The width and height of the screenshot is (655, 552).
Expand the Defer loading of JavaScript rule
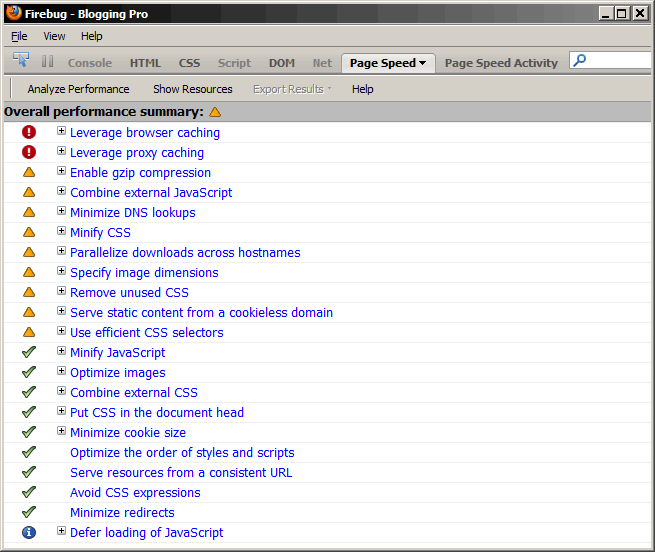coord(61,531)
